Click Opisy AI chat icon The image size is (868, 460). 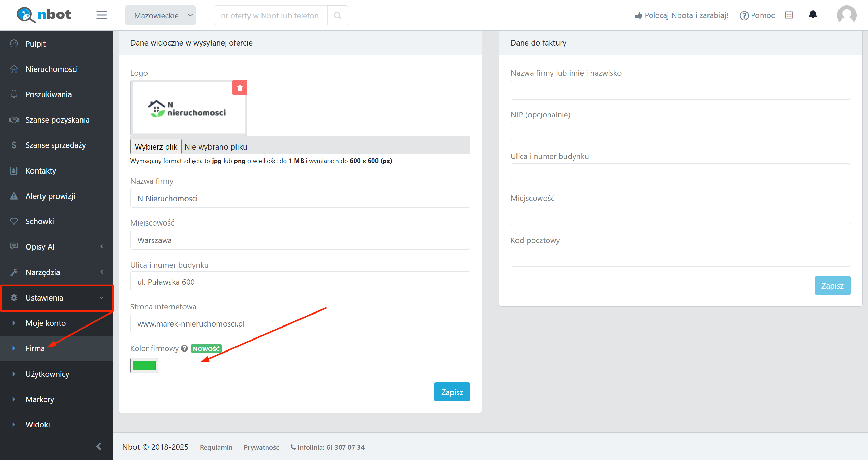point(14,246)
